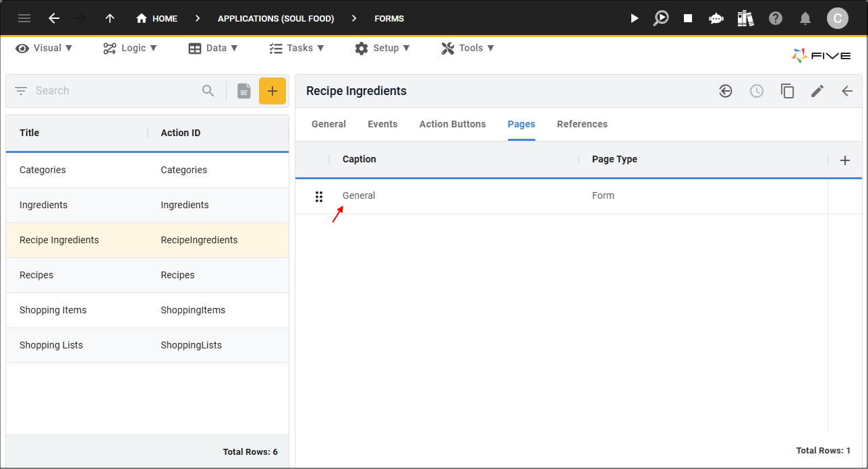
Task: Click the drag handle on the General page row
Action: tap(319, 196)
